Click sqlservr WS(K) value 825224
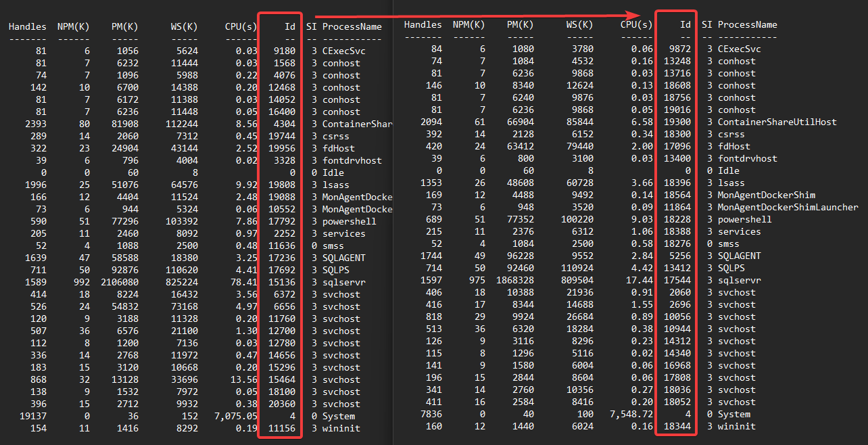The height and width of the screenshot is (445, 868). [x=180, y=282]
